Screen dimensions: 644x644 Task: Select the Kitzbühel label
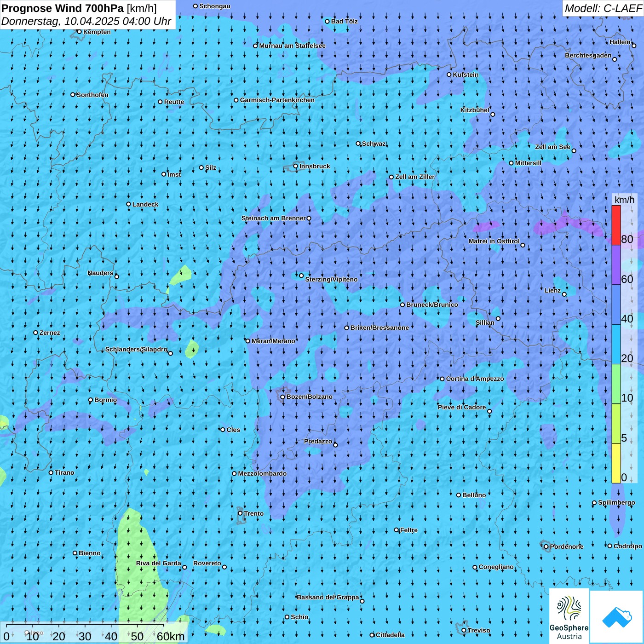click(475, 110)
